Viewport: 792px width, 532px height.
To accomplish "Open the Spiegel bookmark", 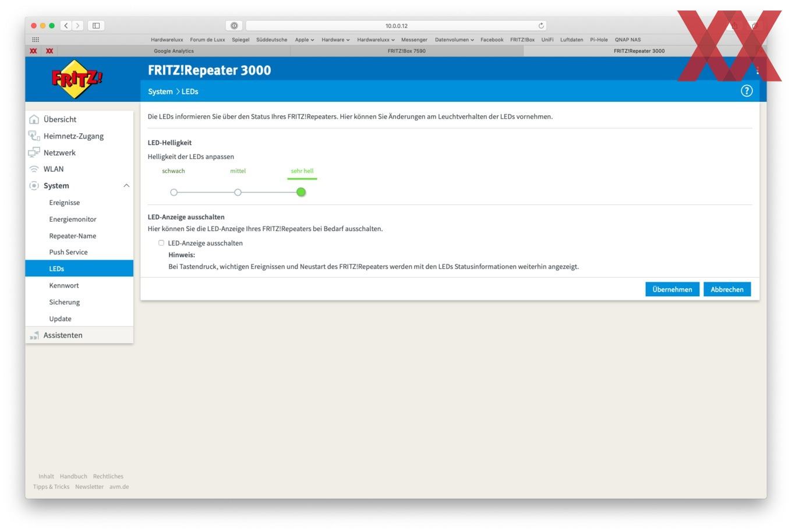I will click(241, 40).
